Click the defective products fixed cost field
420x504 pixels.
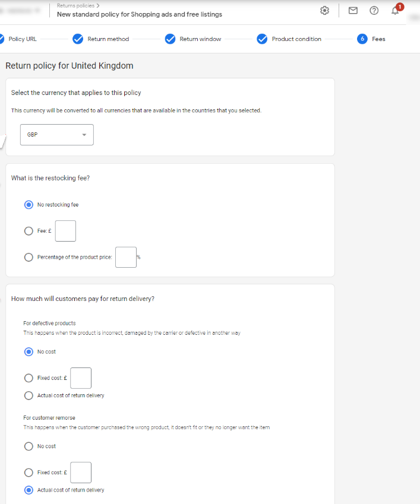81,378
